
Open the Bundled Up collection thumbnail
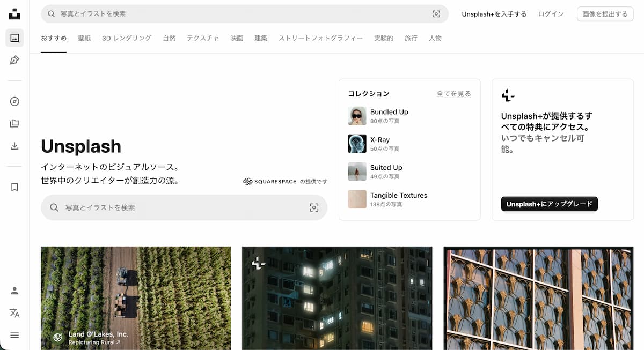pyautogui.click(x=357, y=116)
